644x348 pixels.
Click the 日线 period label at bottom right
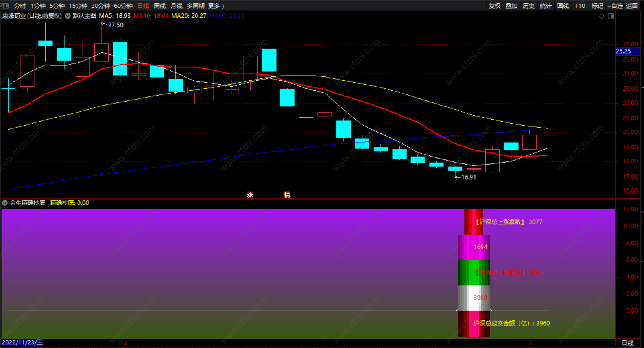627,343
